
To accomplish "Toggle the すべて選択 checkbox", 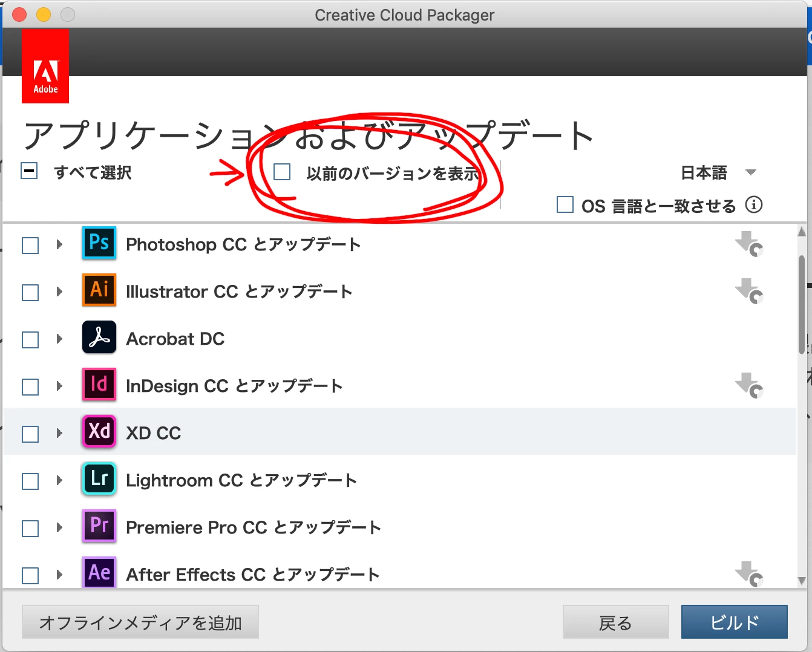I will tap(29, 171).
